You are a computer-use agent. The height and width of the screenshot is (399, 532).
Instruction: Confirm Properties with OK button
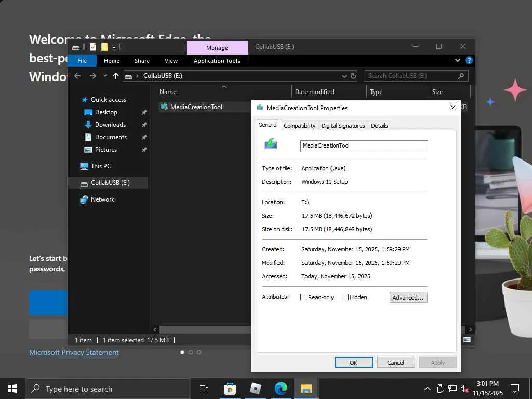353,362
